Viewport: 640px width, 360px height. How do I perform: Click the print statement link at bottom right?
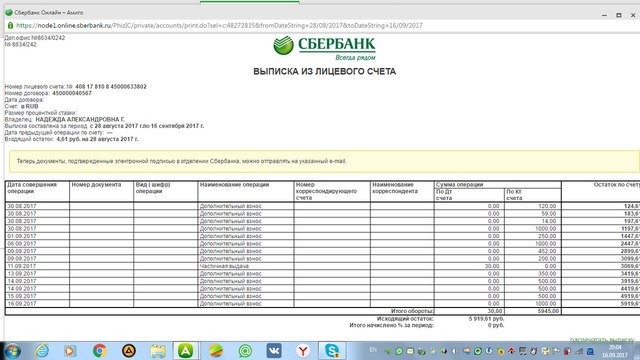tap(604, 340)
